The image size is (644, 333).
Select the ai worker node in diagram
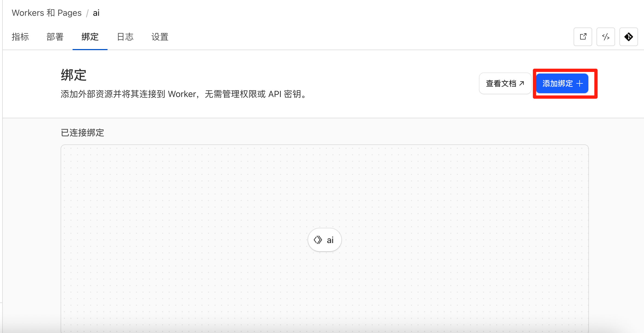pyautogui.click(x=324, y=240)
